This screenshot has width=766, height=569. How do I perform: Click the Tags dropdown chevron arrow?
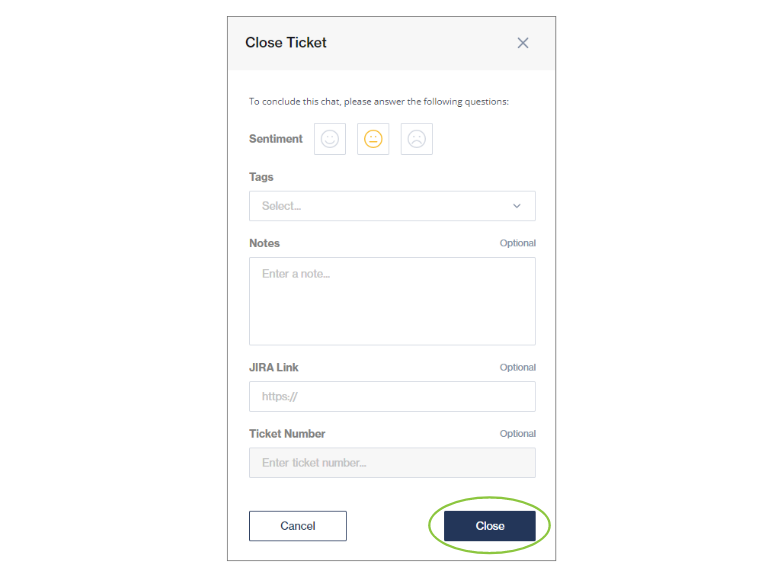(517, 206)
